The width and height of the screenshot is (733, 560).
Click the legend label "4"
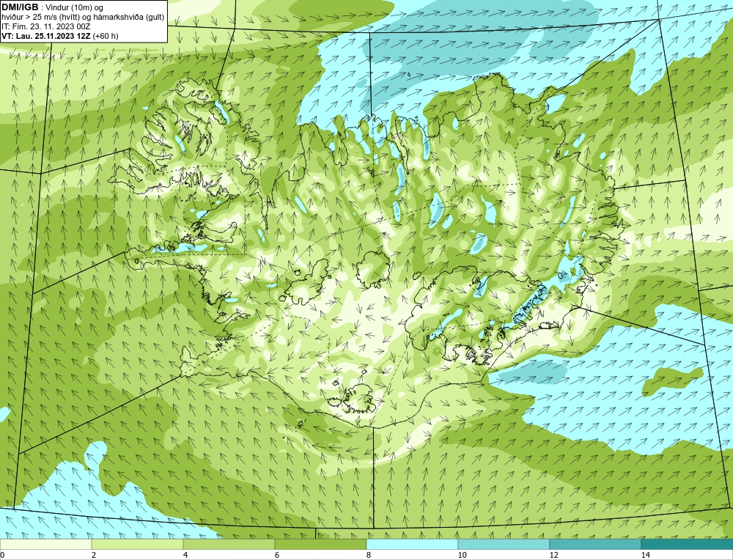coord(185,555)
